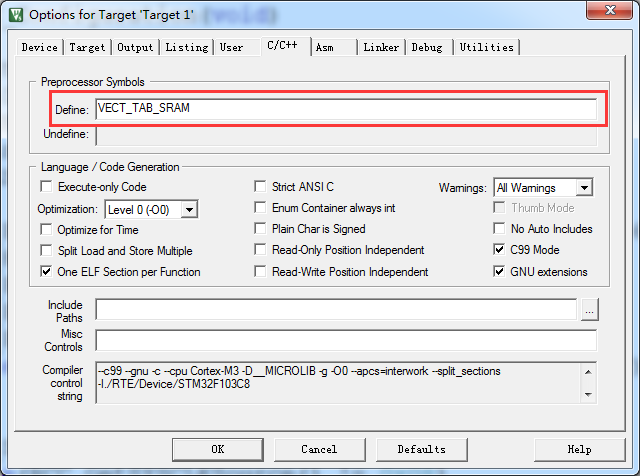Click the OK button
Image resolution: width=640 pixels, height=476 pixels.
218,449
